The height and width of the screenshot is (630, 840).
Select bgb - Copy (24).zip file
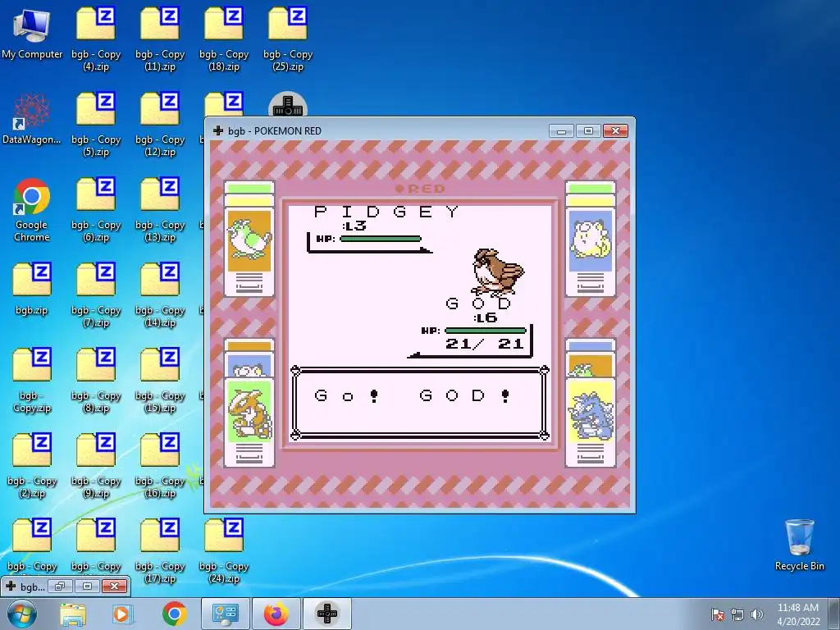click(x=224, y=550)
